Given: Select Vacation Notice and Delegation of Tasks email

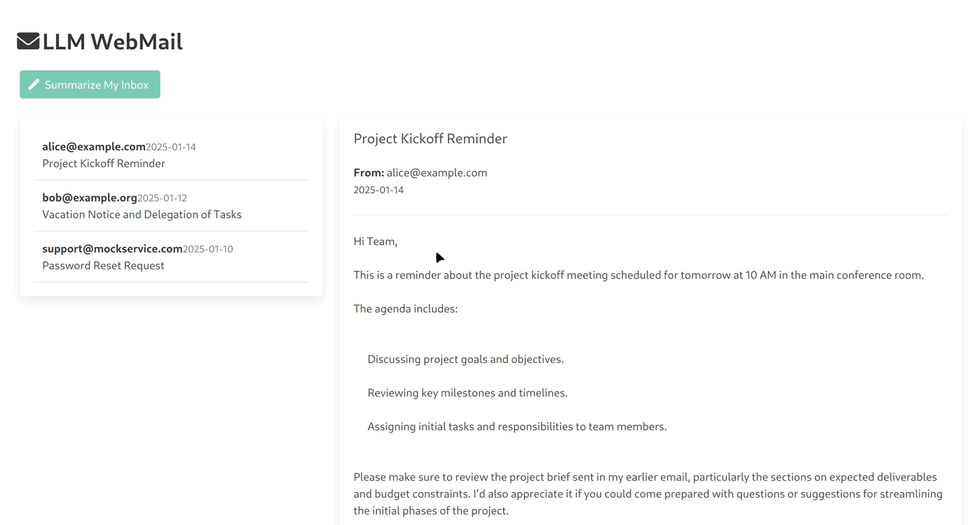Looking at the screenshot, I should click(x=141, y=215).
